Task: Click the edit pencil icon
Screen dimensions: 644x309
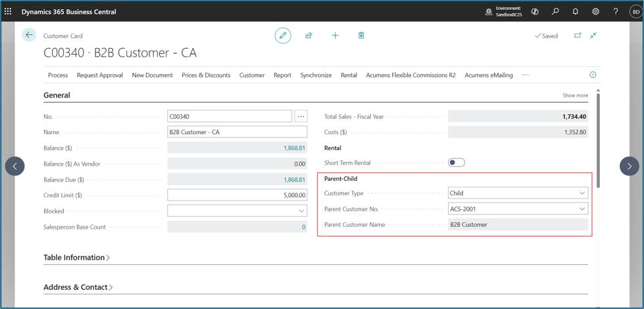Action: 283,36
